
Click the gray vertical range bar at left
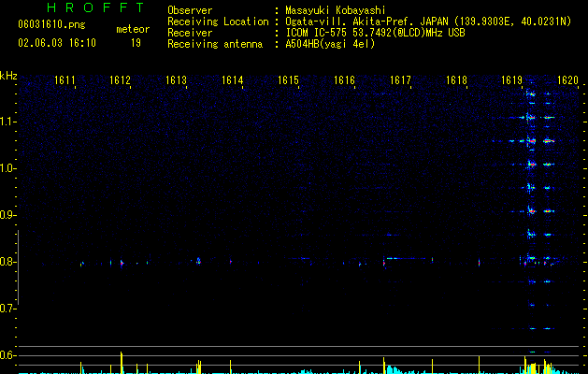[x=18, y=267]
